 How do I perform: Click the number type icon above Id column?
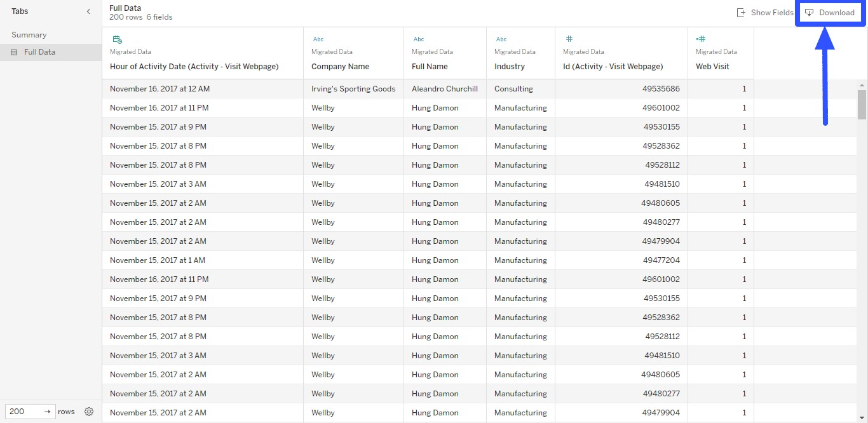pyautogui.click(x=569, y=39)
